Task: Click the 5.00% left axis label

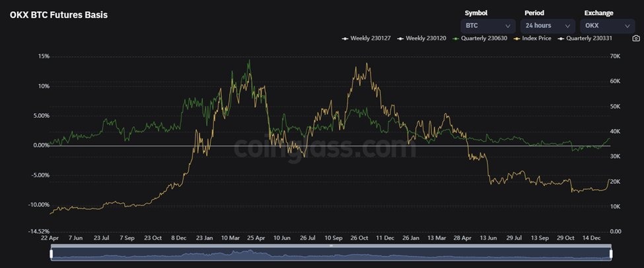Action: (41, 116)
